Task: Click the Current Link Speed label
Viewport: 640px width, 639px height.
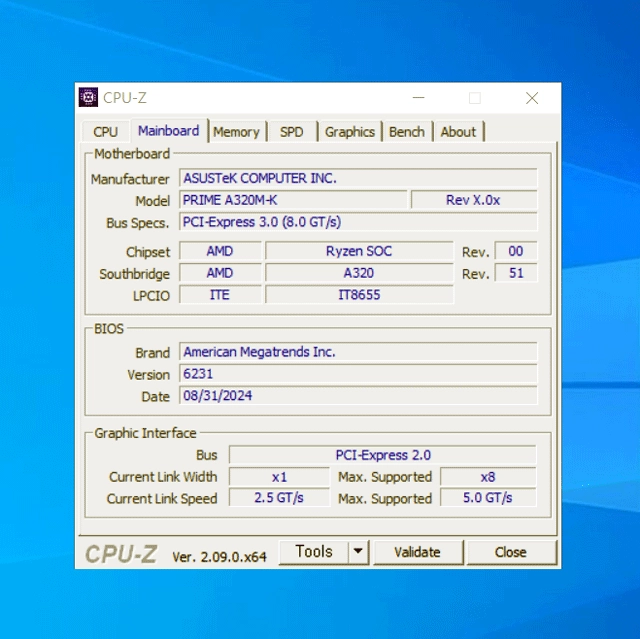Action: [x=162, y=499]
